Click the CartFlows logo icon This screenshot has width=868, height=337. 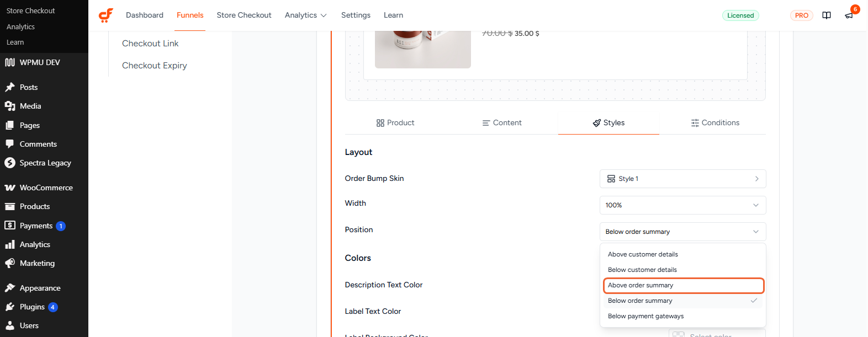coord(106,15)
